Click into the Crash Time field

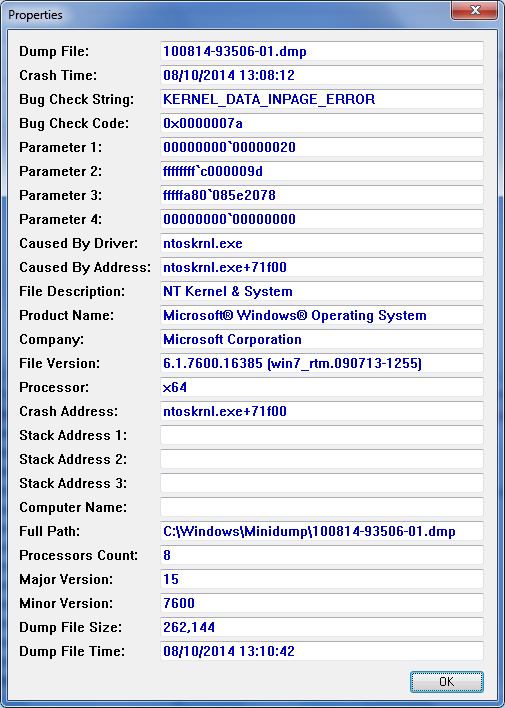click(x=322, y=75)
